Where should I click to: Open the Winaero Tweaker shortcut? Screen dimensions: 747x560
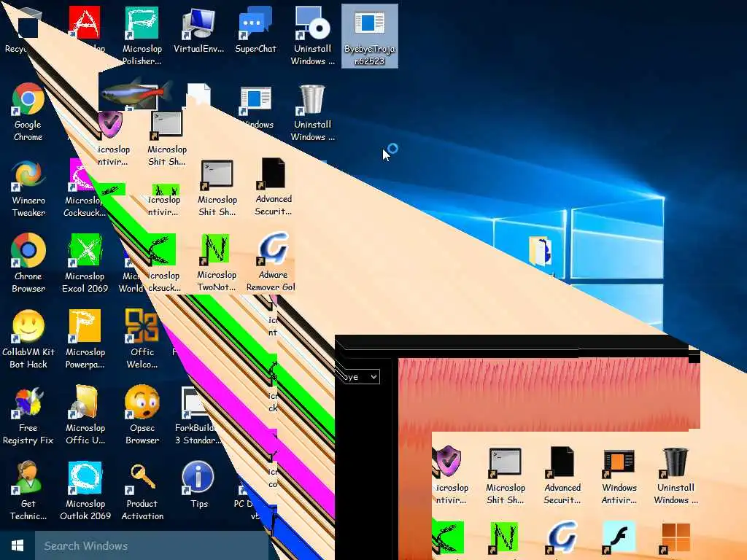(x=28, y=189)
